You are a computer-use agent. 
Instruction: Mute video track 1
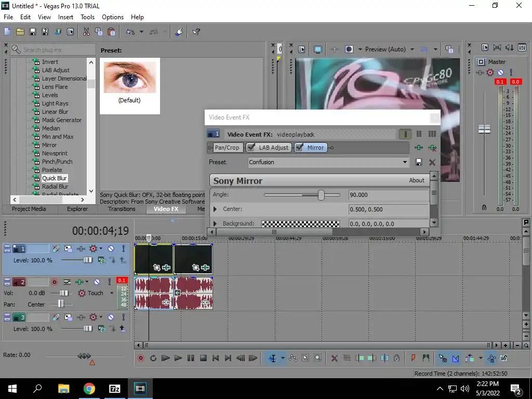tap(111, 249)
